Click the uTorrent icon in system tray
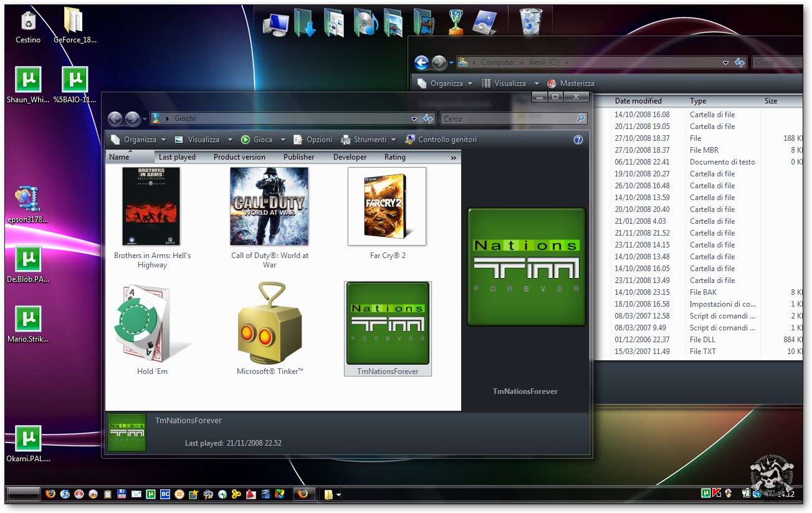Viewport: 812px width, 513px height. coord(706,493)
